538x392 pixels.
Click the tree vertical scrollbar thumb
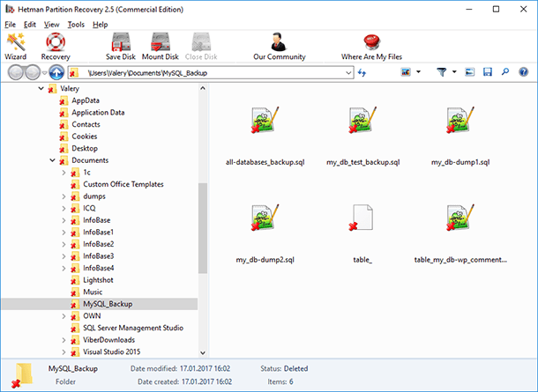pyautogui.click(x=203, y=228)
